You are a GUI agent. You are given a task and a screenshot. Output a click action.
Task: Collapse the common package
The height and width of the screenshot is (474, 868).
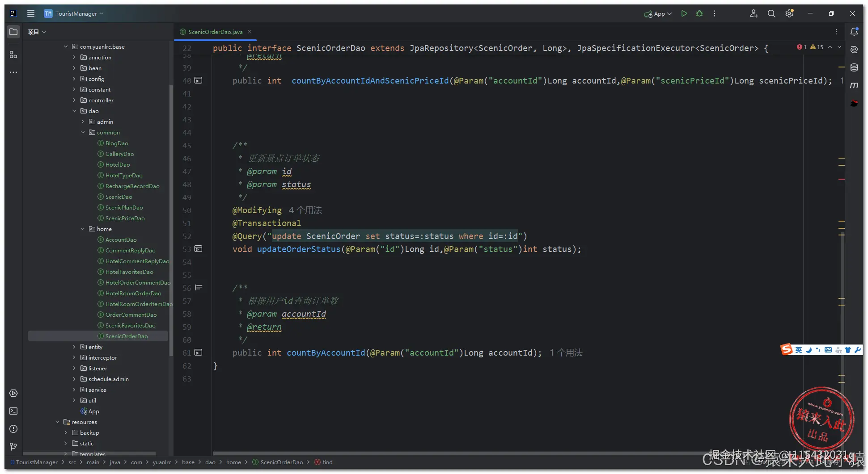[83, 132]
